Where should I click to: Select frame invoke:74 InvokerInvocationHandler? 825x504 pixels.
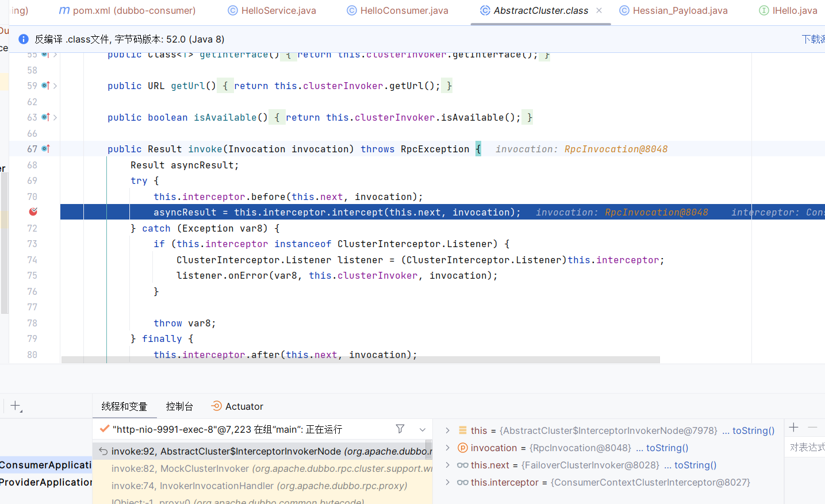click(262, 486)
